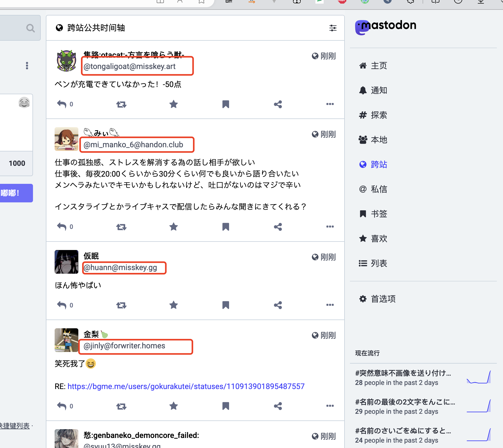Share jinly's post
This screenshot has width=503, height=448.
pyautogui.click(x=278, y=406)
